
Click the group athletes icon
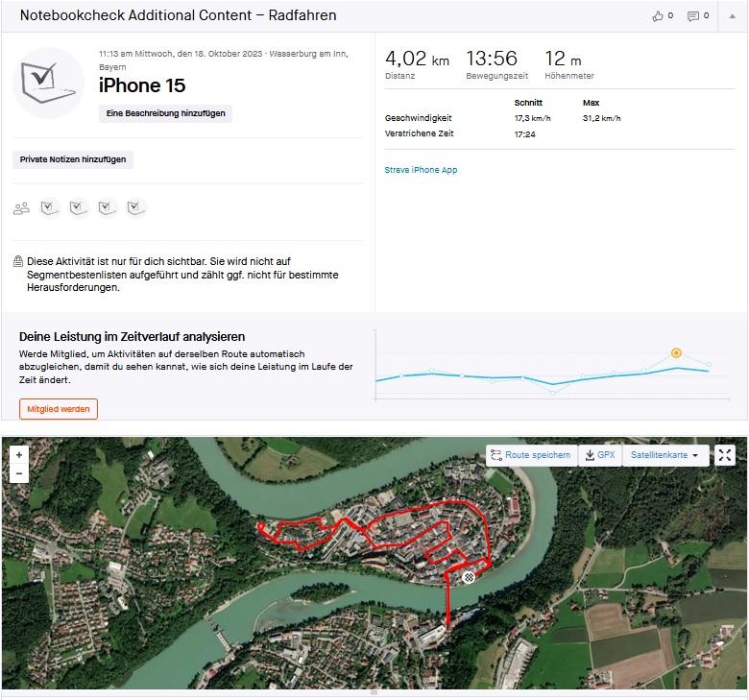pyautogui.click(x=21, y=208)
